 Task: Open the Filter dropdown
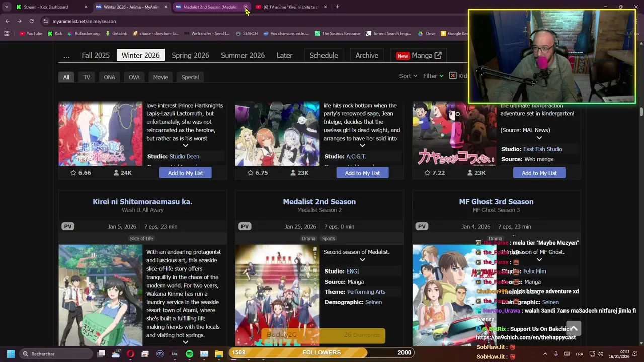[433, 76]
